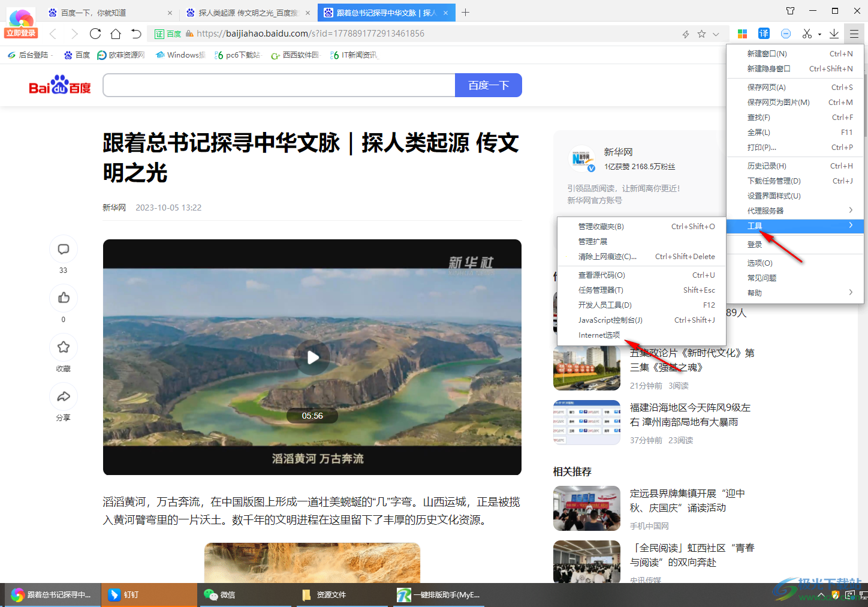The width and height of the screenshot is (868, 607).
Task: Switch to the 探人类起源 传文明之光_百度搜 tab
Action: click(248, 13)
